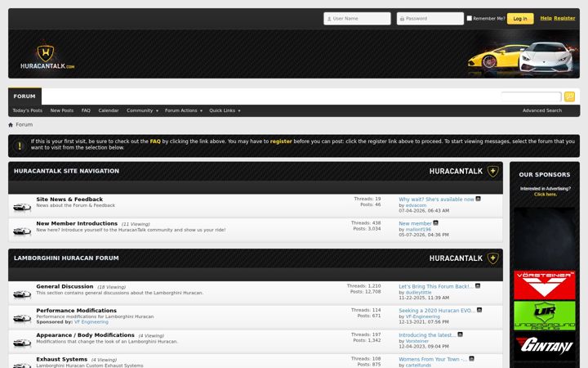The height and width of the screenshot is (368, 588).
Task: Open the Vorsteiner sponsor banner
Action: (545, 285)
